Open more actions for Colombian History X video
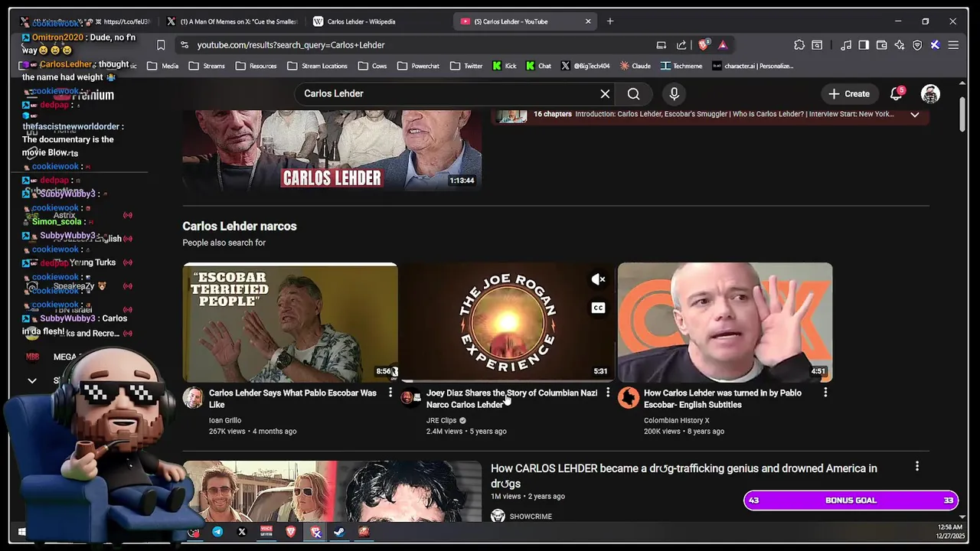This screenshot has height=551, width=980. coord(825,393)
